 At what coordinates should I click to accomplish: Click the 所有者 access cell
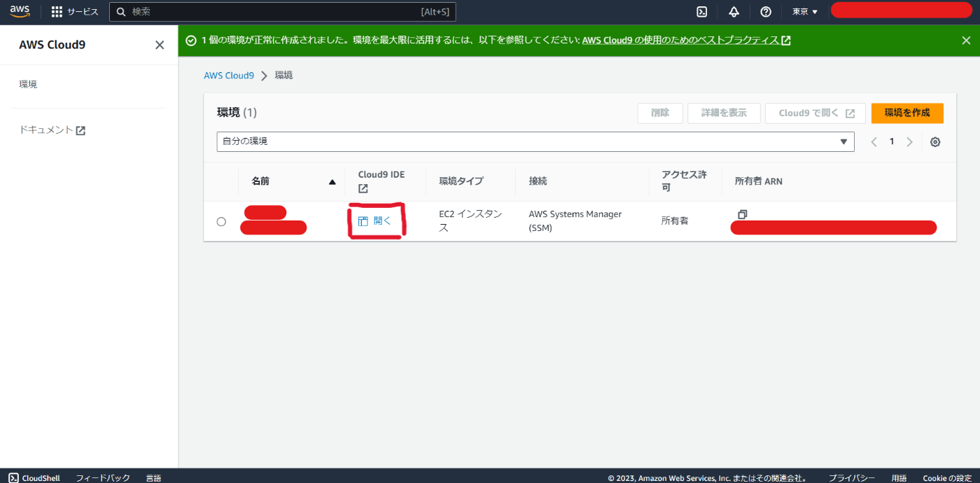(675, 221)
